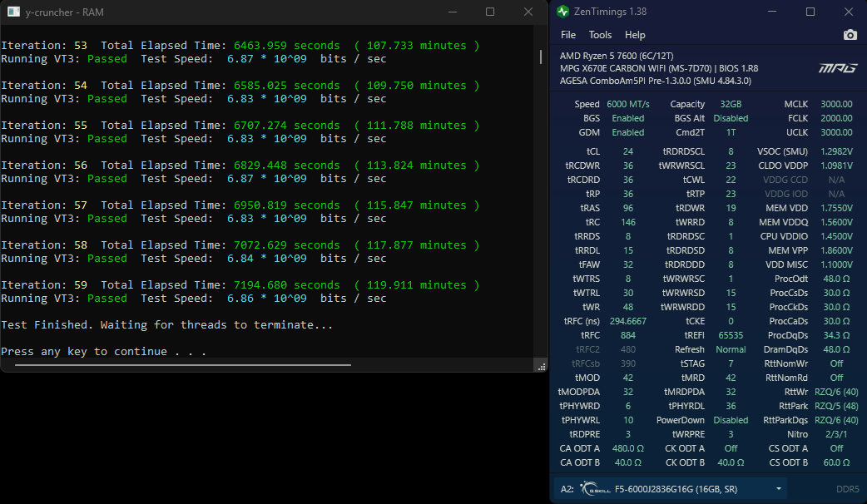Maximize the ZenTimings window
This screenshot has height=504, width=867.
[810, 11]
